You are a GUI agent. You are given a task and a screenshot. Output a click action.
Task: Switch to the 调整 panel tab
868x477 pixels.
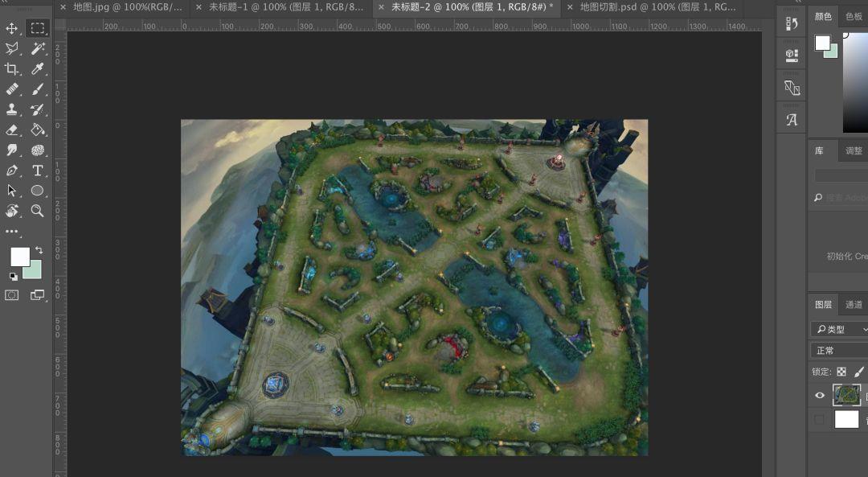[854, 150]
